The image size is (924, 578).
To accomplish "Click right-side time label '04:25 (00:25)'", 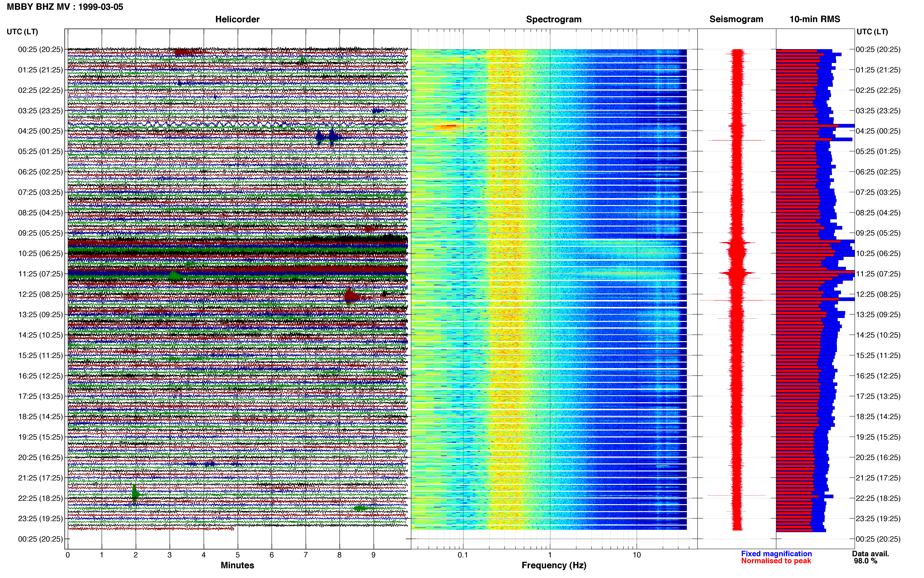I will [878, 131].
